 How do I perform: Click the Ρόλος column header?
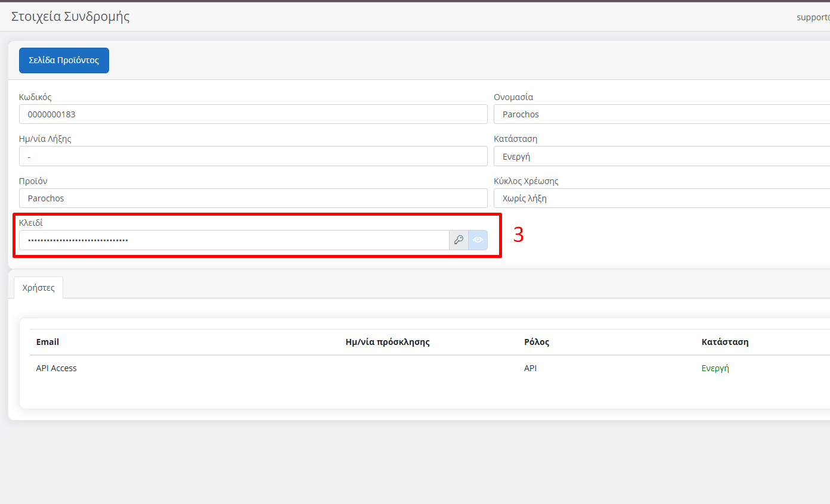tap(537, 342)
